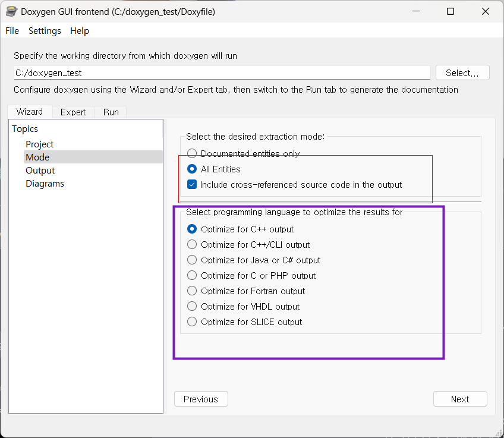Click the Select... directory button
504x438 pixels.
[462, 73]
